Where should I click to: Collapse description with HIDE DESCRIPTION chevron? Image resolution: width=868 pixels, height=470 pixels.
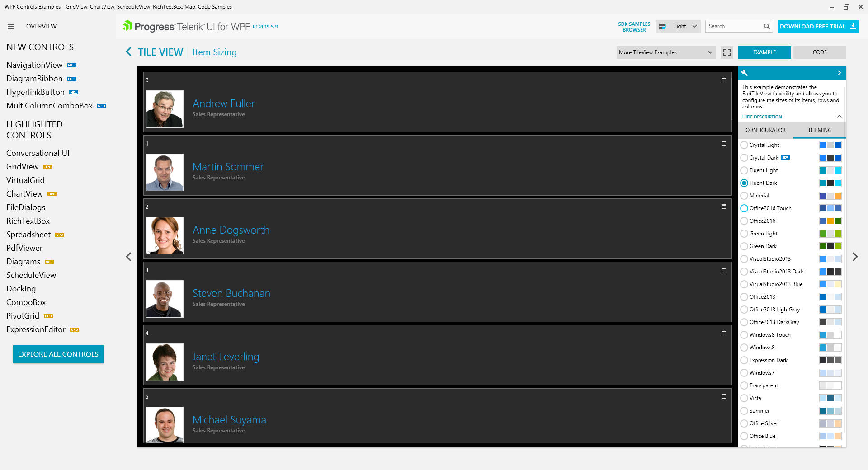[x=840, y=117]
